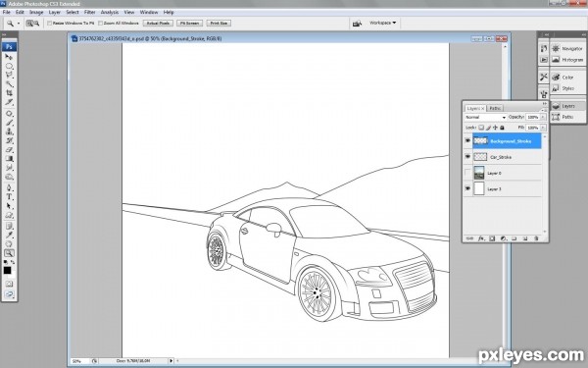Image resolution: width=588 pixels, height=368 pixels.
Task: Collapse the Layers panel with double arrows
Action: point(545,103)
